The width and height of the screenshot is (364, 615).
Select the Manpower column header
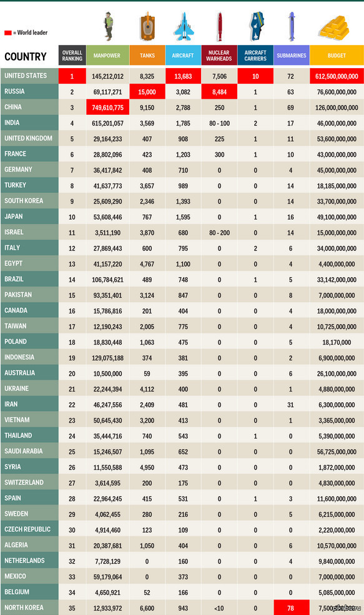(107, 56)
